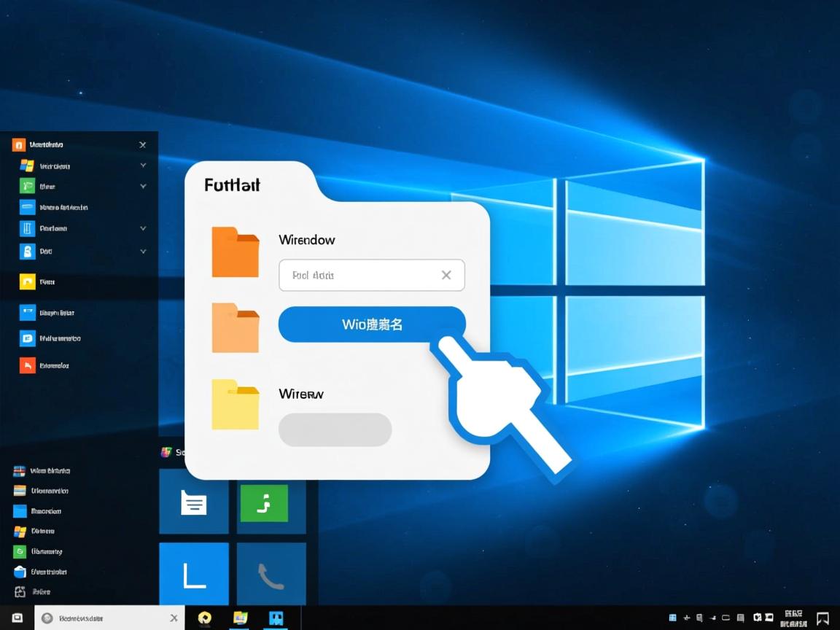Viewport: 840px width, 630px height.
Task: Open the blue document tile below the dialog
Action: click(193, 503)
